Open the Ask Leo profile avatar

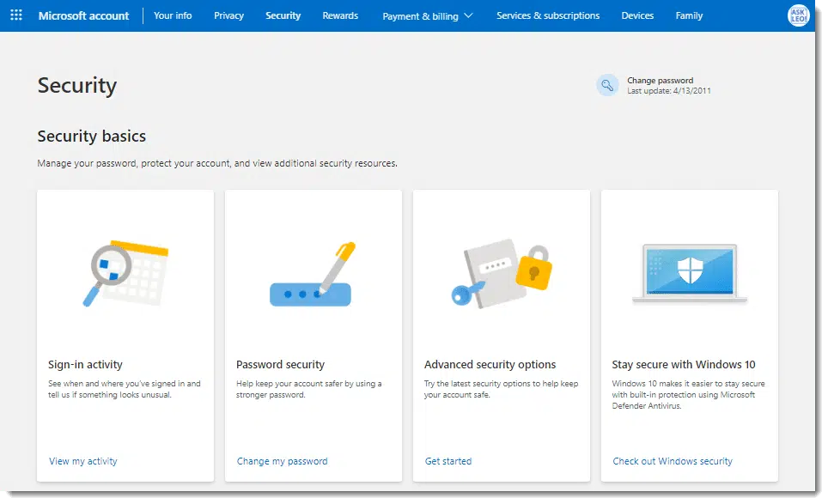pos(798,15)
